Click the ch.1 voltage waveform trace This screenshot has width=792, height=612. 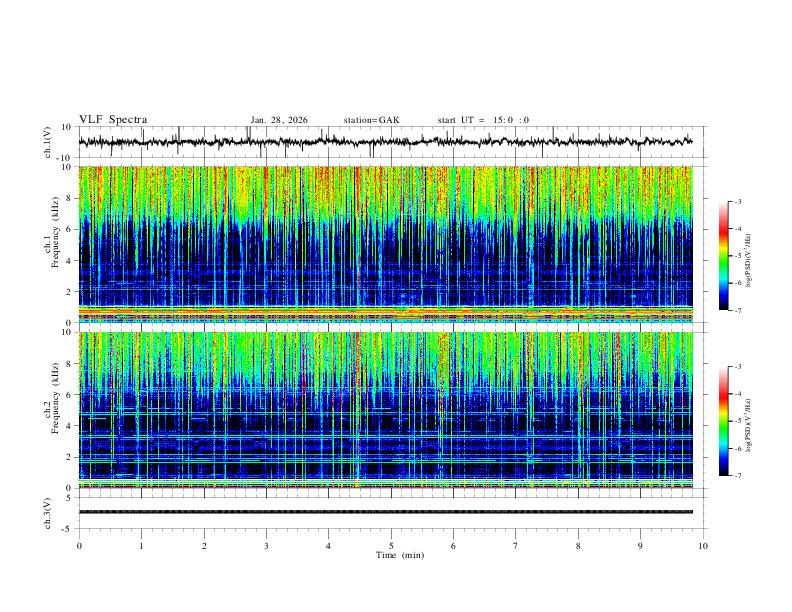pyautogui.click(x=386, y=142)
